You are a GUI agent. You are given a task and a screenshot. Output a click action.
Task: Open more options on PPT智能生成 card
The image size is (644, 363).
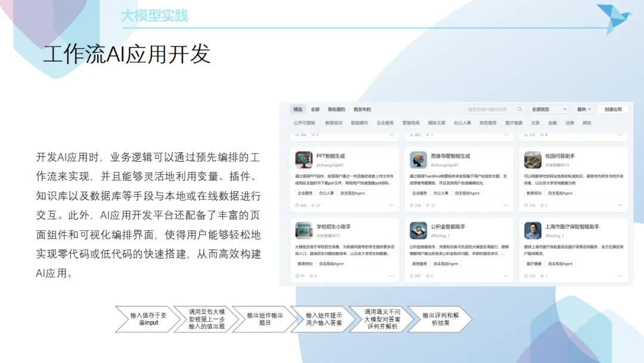tap(391, 205)
